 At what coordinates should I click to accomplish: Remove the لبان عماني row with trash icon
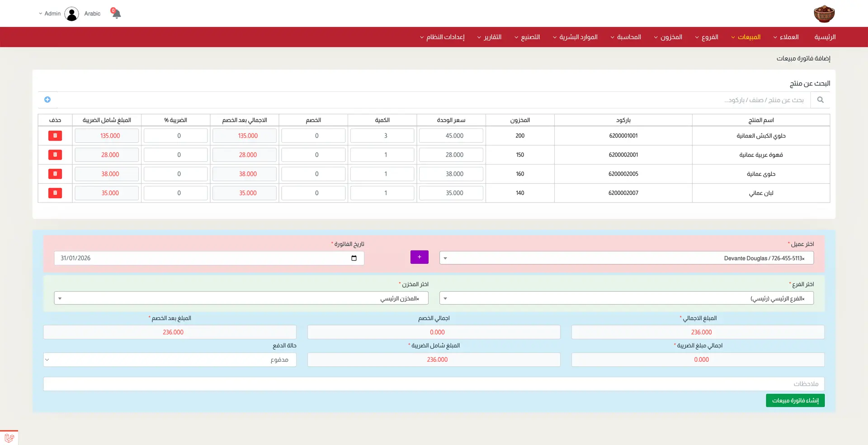55,193
